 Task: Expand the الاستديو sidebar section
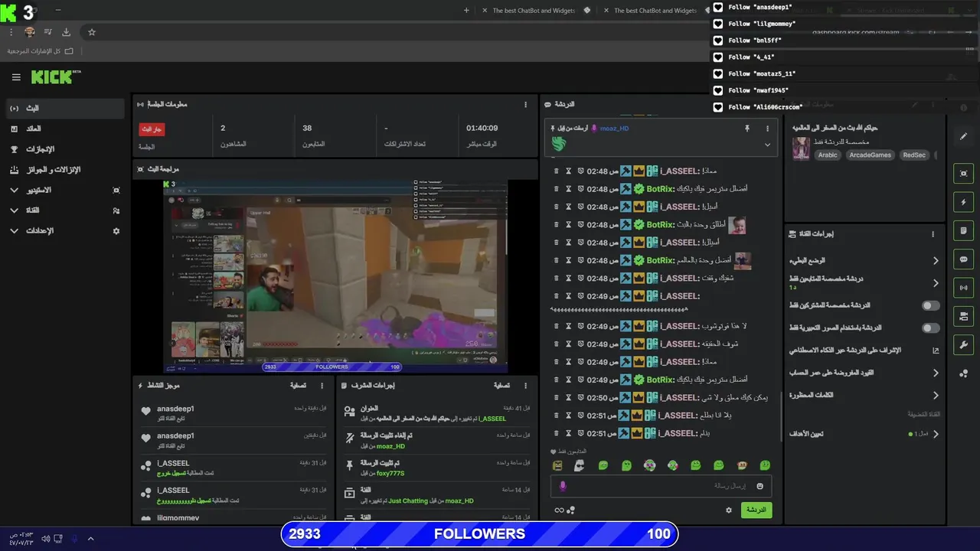(x=14, y=190)
